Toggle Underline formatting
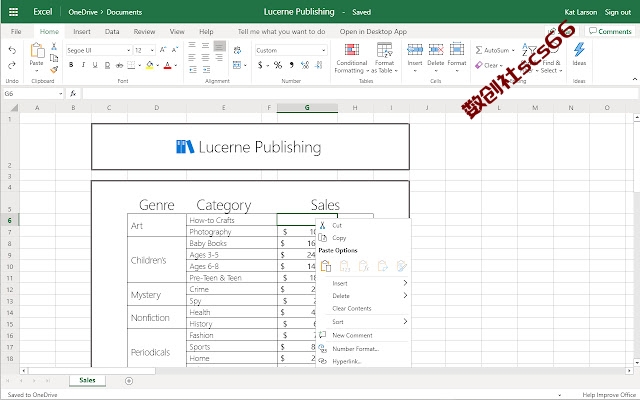Image resolution: width=640 pixels, height=400 pixels. tap(95, 64)
